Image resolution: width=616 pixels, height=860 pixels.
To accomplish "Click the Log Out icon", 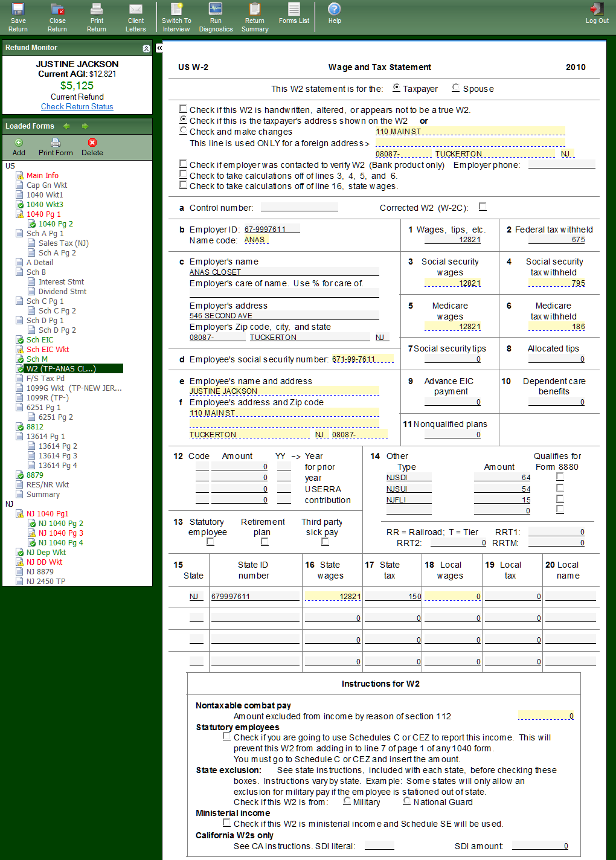I will pyautogui.click(x=597, y=10).
